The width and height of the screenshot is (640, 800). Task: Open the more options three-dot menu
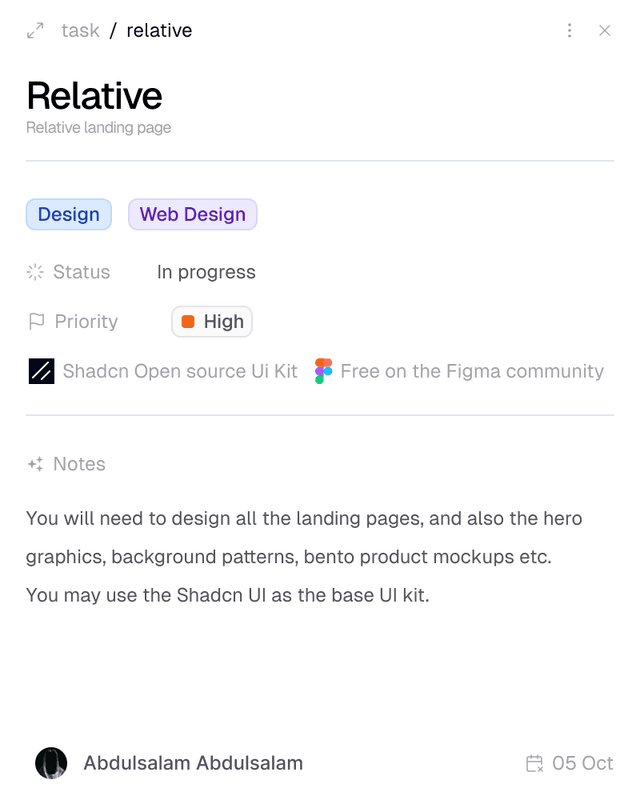tap(568, 31)
